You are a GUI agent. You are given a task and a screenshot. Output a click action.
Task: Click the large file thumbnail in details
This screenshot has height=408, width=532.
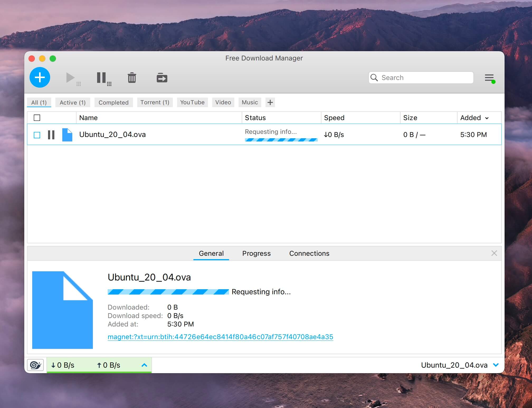[x=63, y=310]
